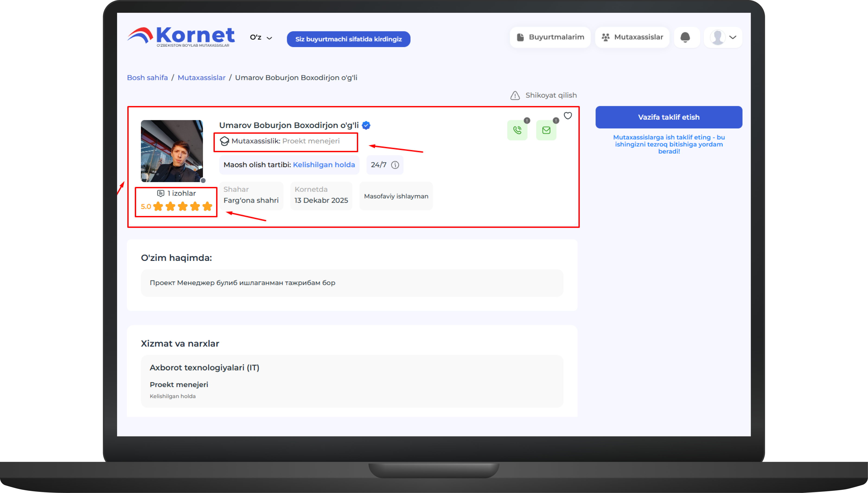Click the 24/7 info circle icon

(x=395, y=165)
